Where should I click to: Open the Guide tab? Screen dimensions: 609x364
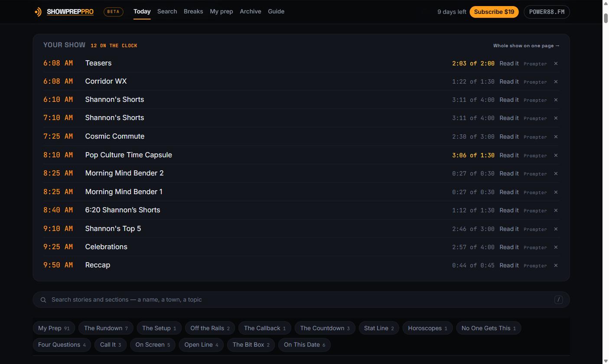tap(276, 12)
